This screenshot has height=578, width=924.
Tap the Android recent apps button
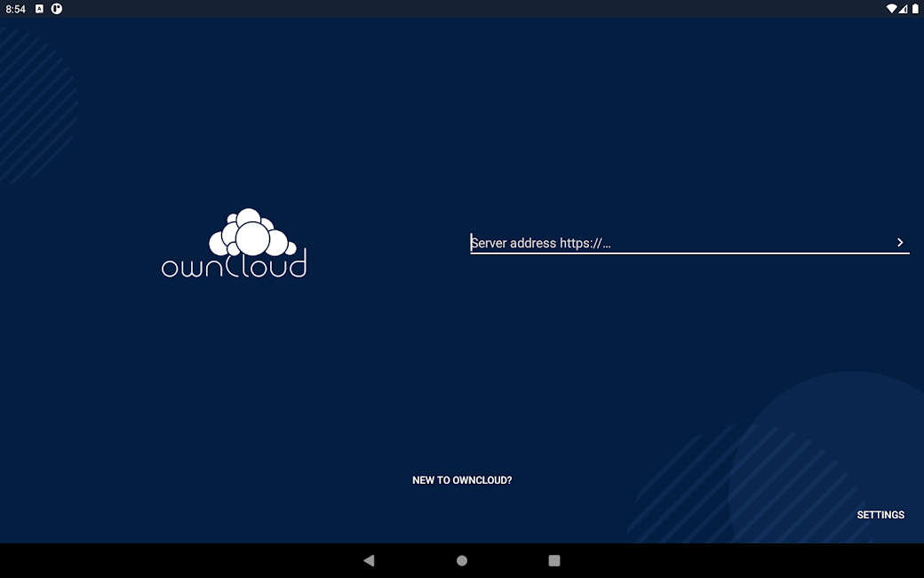click(554, 560)
